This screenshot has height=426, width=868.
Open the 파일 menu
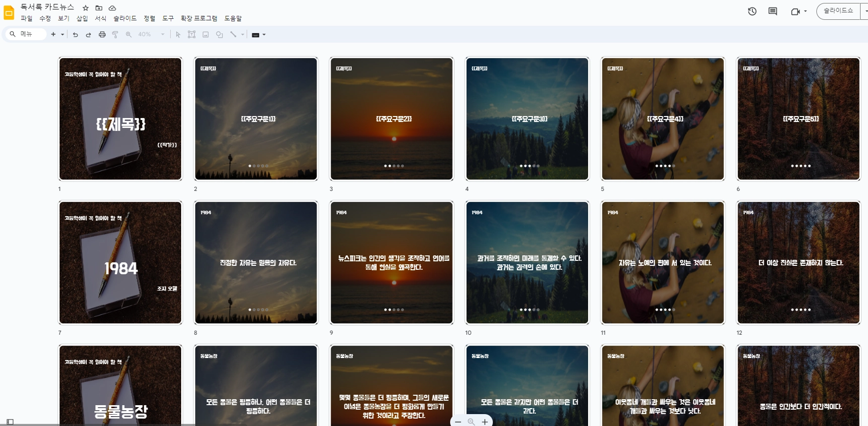(x=26, y=18)
